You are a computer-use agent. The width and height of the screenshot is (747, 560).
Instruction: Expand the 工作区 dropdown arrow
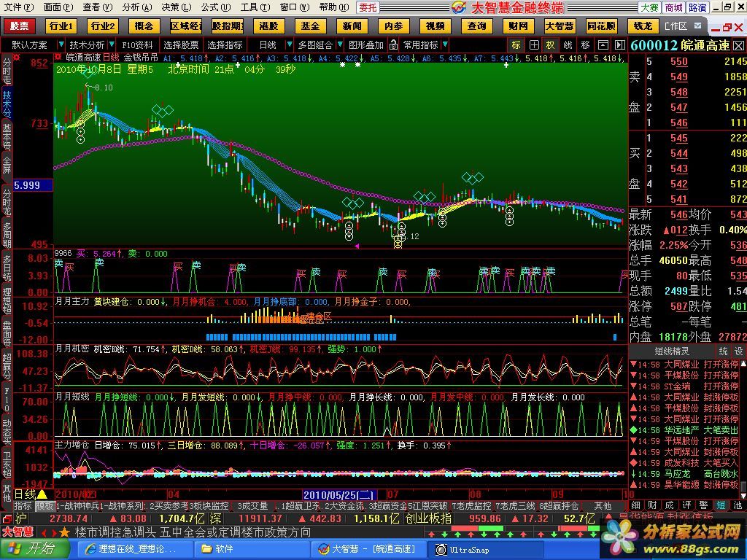(698, 26)
